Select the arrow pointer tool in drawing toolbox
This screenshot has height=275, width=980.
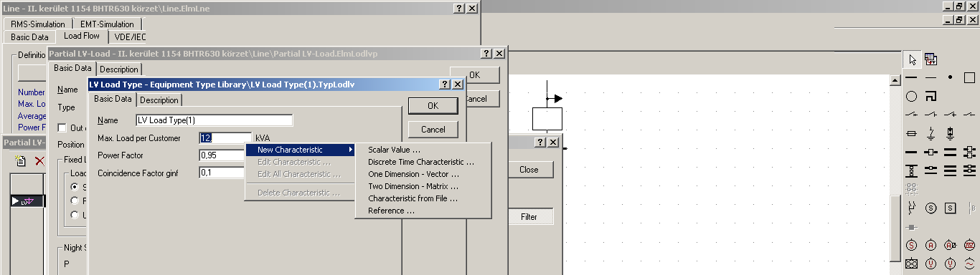coord(912,59)
